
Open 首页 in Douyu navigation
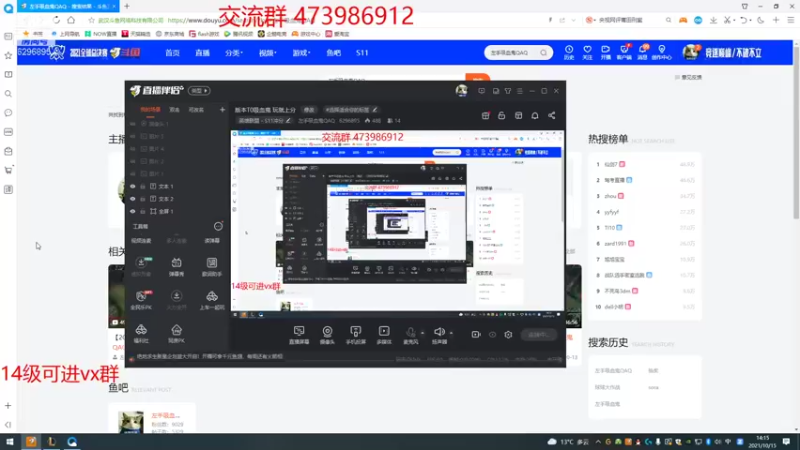[x=172, y=53]
